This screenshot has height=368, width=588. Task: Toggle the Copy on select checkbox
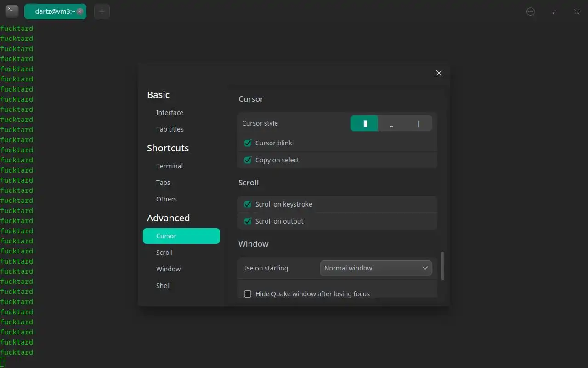[x=248, y=160]
